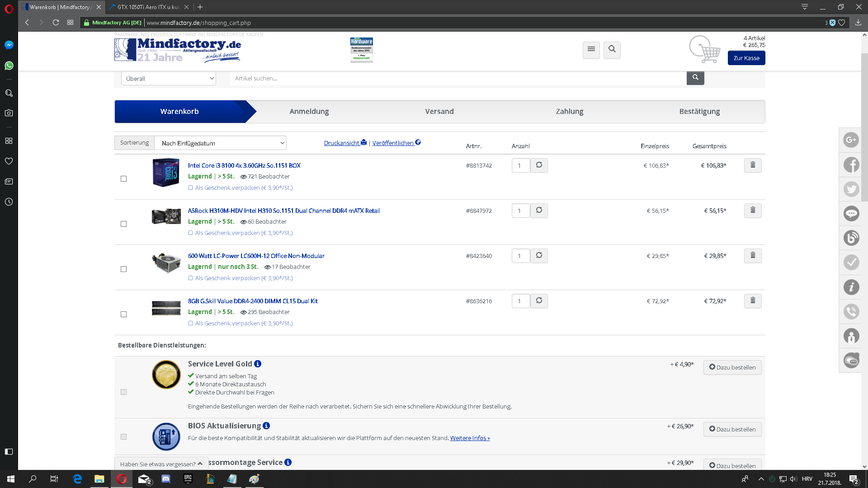Viewport: 868px width, 488px height.
Task: Open Überall search category dropdown
Action: 169,79
